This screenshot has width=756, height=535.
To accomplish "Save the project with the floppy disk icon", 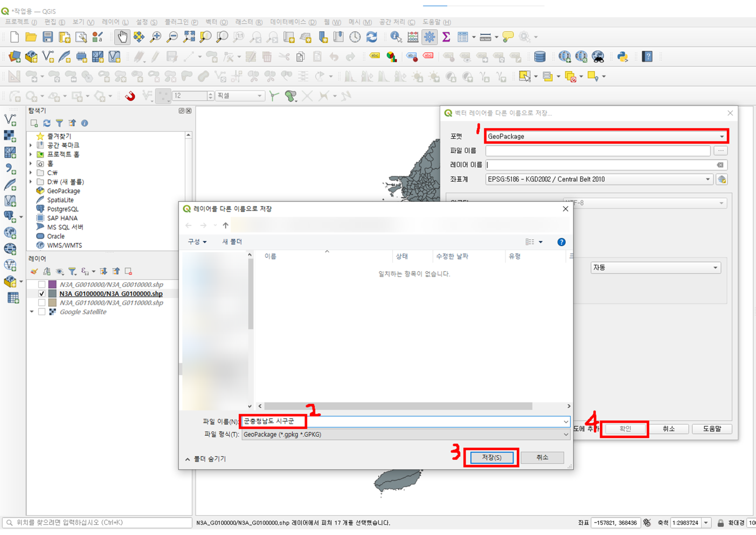I will 48,37.
